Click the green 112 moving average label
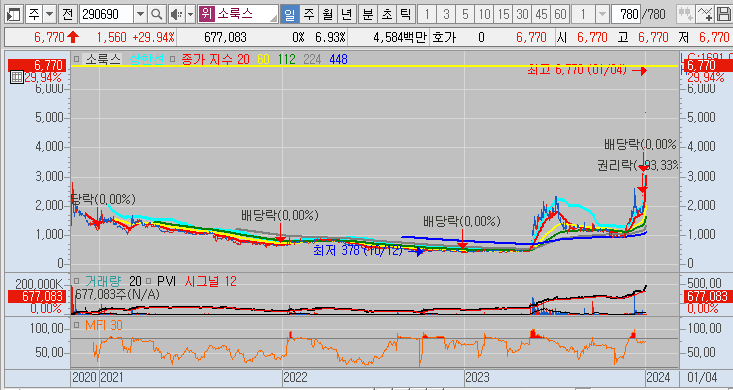 [x=287, y=59]
